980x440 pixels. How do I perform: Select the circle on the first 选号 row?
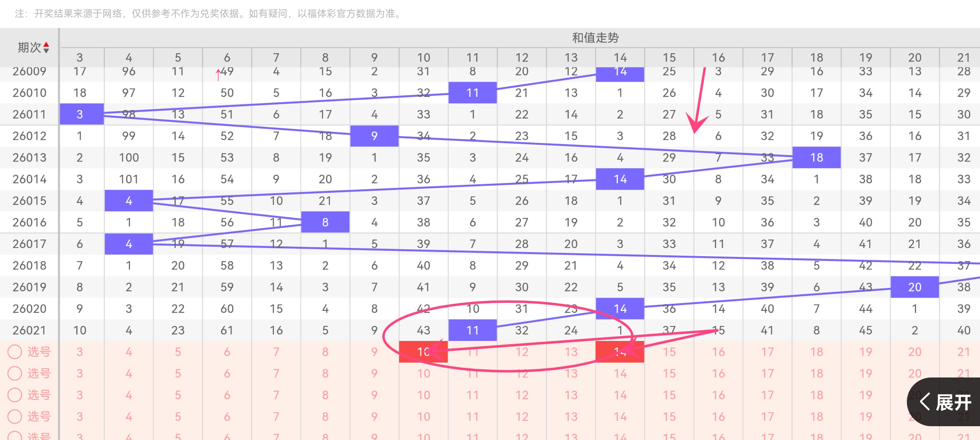point(15,352)
